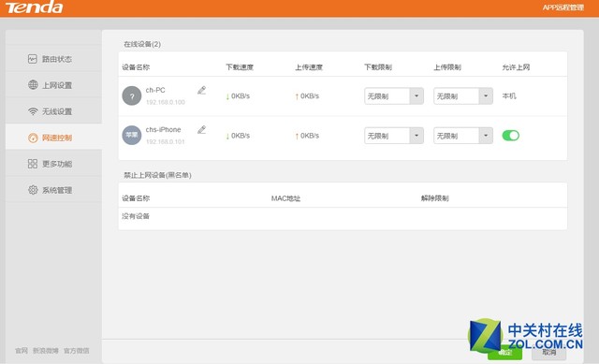Click the 无线设置 wifi icon
The image size is (599, 364).
coord(33,111)
